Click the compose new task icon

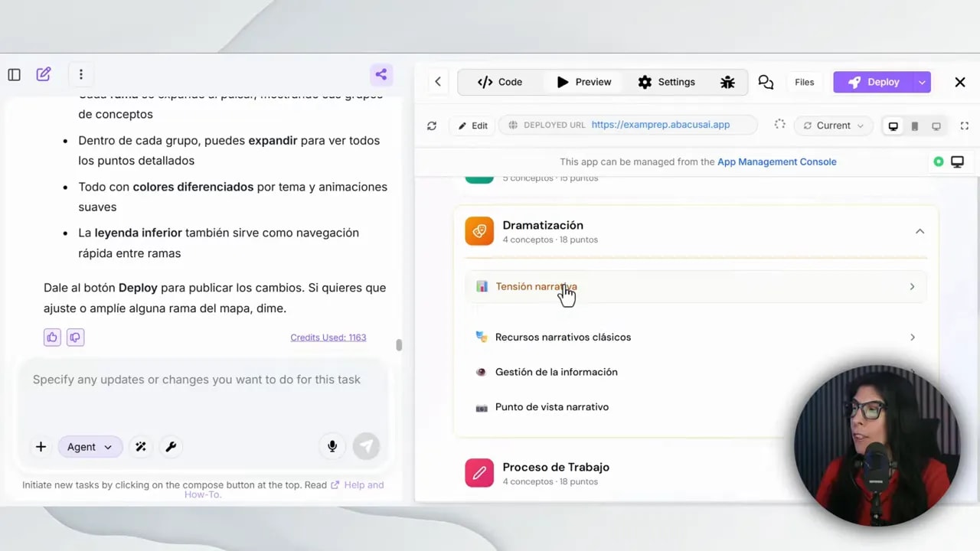[44, 74]
